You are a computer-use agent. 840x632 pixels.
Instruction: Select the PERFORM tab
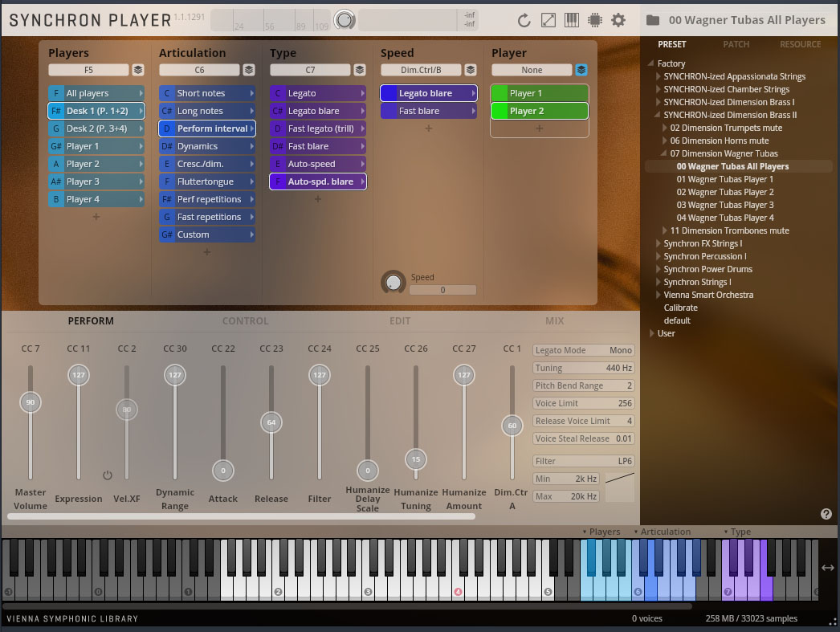coord(91,321)
